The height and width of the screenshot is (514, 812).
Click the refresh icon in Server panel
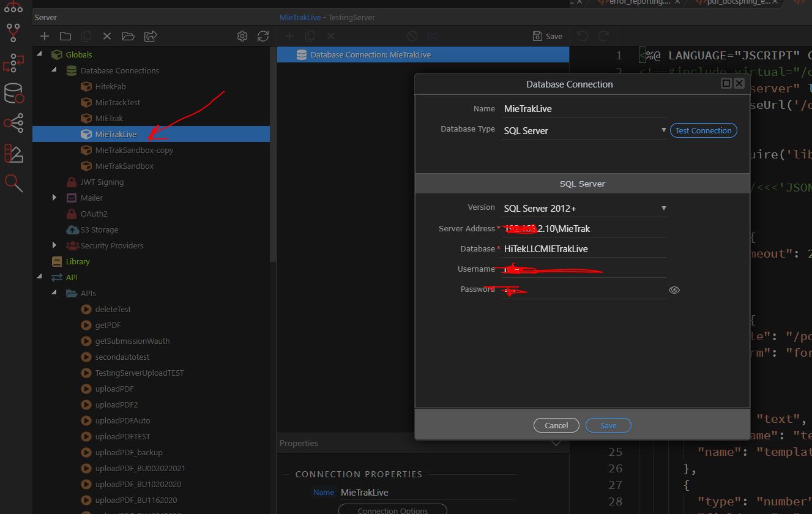pos(263,37)
